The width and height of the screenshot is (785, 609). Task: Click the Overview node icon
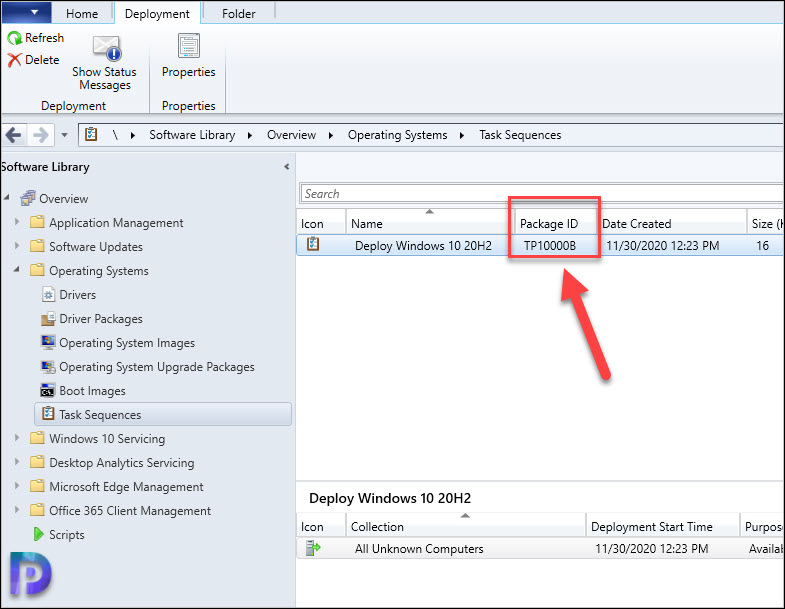28,198
